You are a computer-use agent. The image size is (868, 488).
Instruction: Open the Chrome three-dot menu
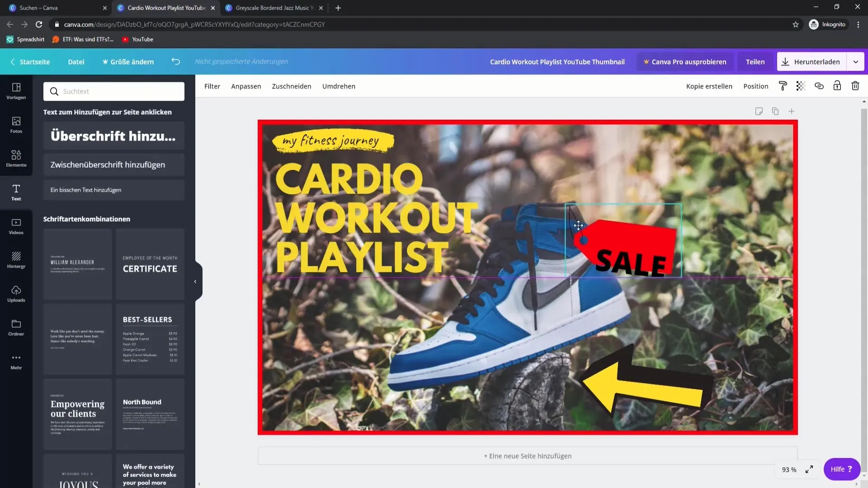(x=858, y=24)
